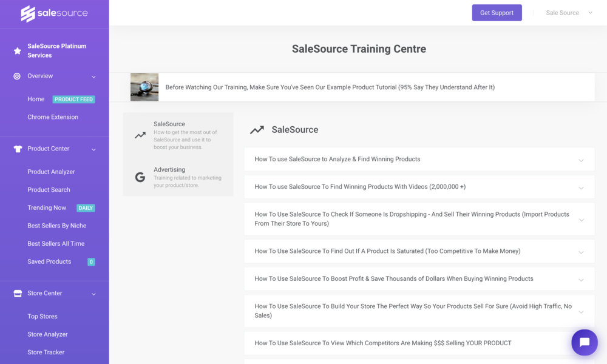The width and height of the screenshot is (607, 364).
Task: Click the Product Center section label
Action: (49, 149)
